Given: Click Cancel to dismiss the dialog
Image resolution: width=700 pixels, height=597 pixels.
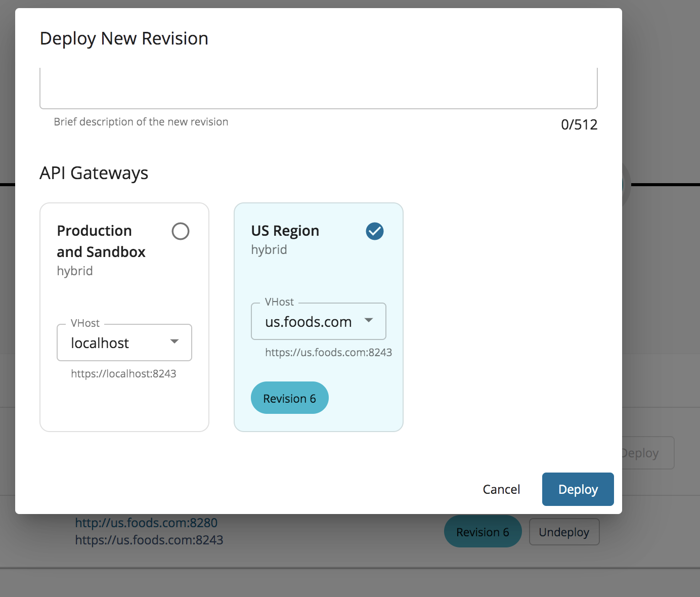Looking at the screenshot, I should [x=501, y=489].
